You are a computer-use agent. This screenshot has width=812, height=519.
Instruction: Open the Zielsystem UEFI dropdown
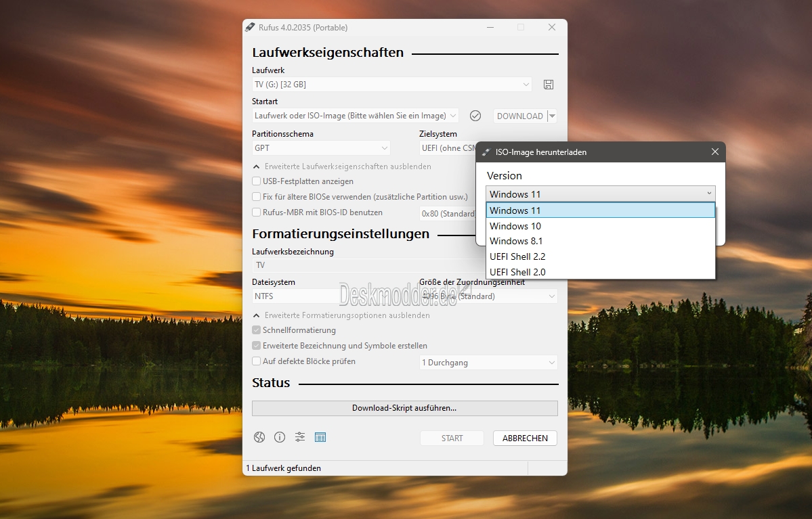pos(448,148)
